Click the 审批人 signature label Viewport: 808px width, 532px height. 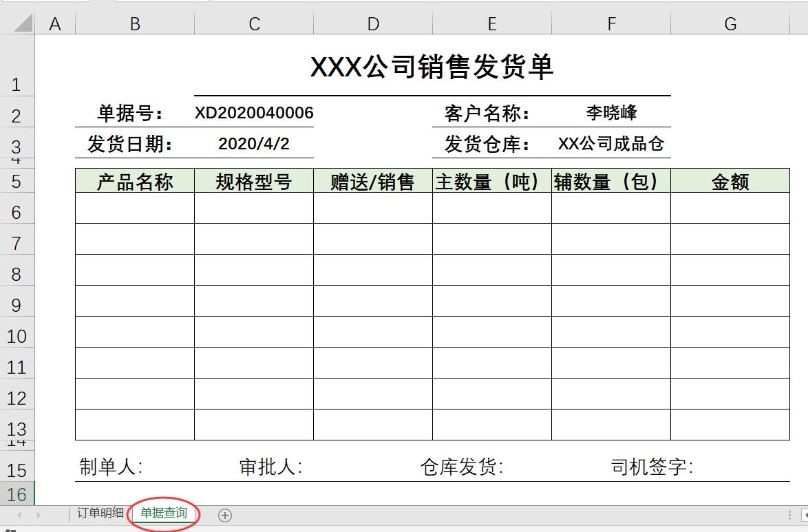tap(270, 467)
